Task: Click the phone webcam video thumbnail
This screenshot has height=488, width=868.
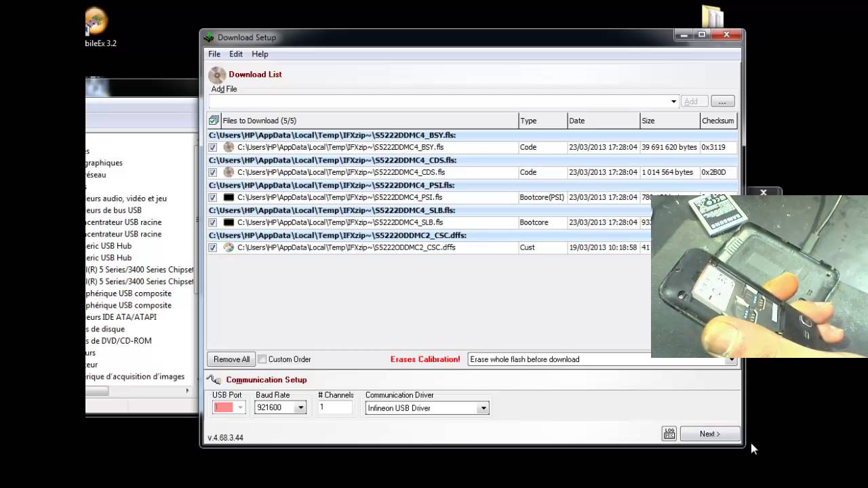Action: pos(759,277)
